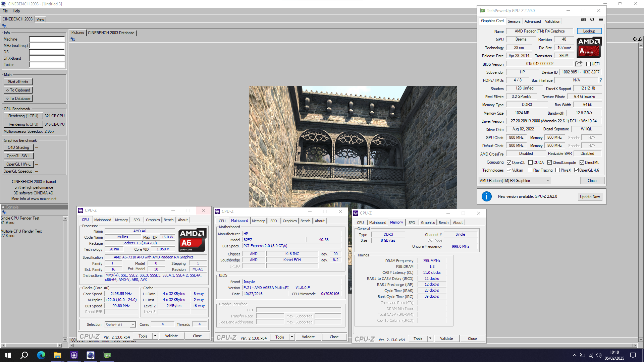Toggle the UEFI checkbox in GPU-Z

588,64
